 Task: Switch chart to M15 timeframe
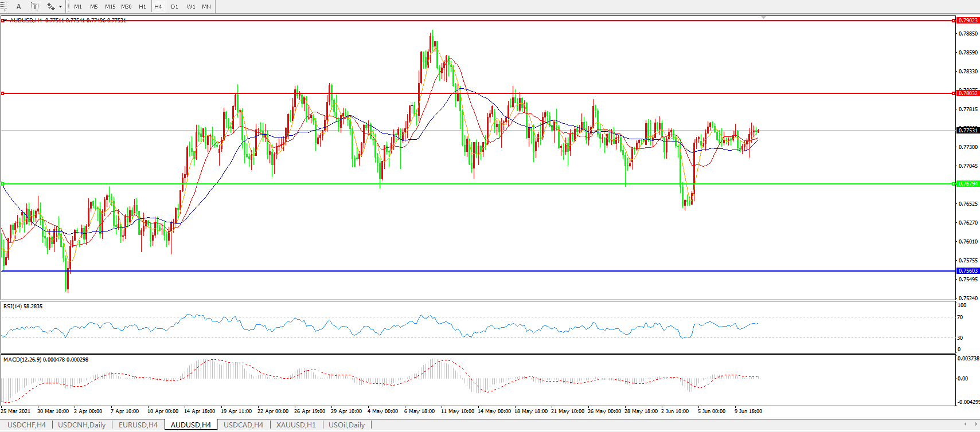[110, 7]
